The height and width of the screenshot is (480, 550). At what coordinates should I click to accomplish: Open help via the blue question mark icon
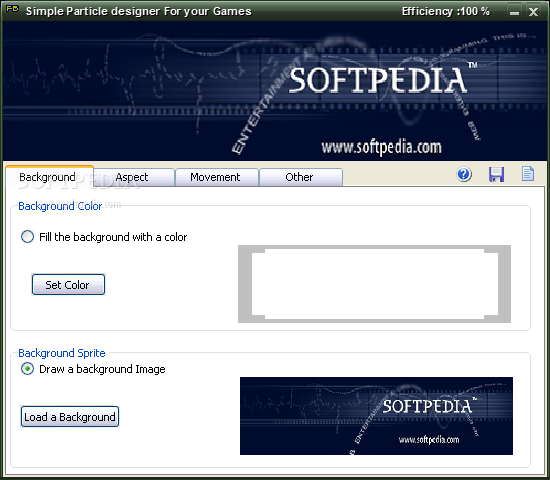point(464,174)
